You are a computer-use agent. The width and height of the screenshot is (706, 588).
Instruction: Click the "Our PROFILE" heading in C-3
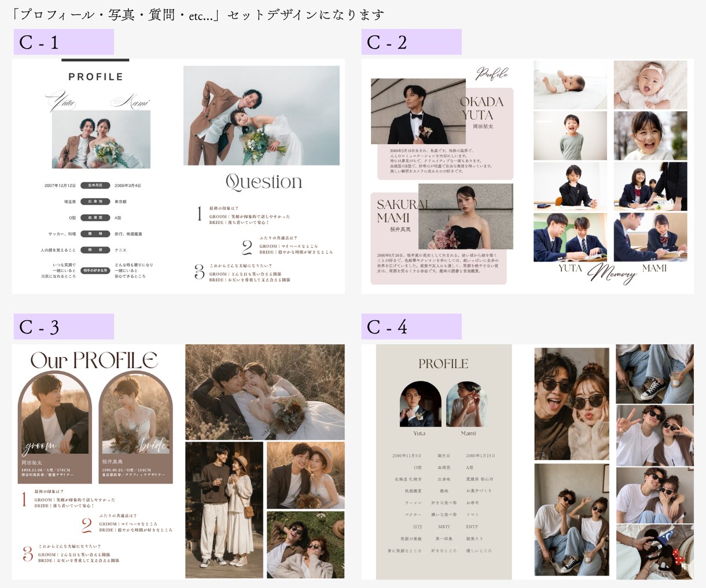[94, 360]
